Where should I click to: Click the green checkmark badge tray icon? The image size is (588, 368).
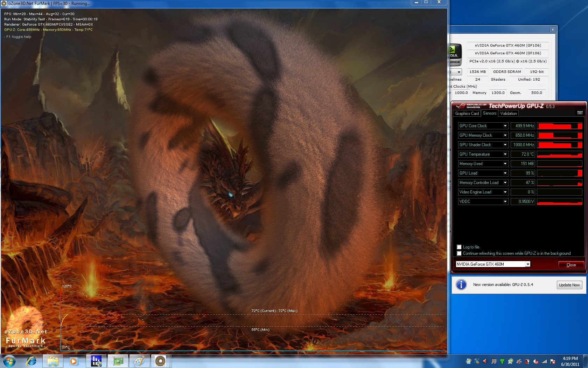coord(511,361)
